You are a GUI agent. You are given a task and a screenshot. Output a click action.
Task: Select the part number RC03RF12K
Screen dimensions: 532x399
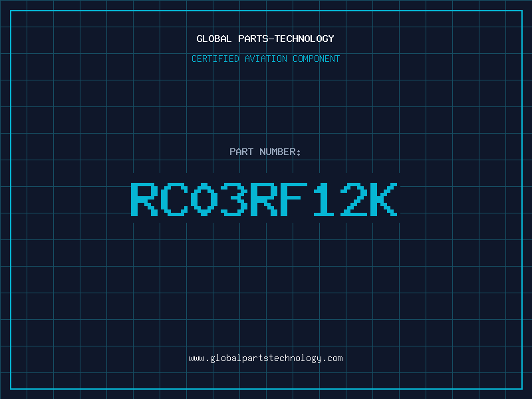tap(264, 199)
